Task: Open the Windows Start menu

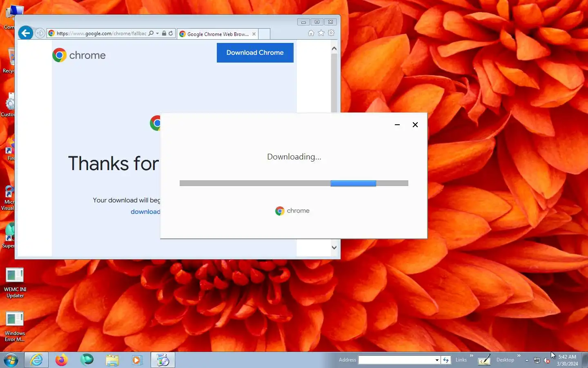Action: [11, 360]
